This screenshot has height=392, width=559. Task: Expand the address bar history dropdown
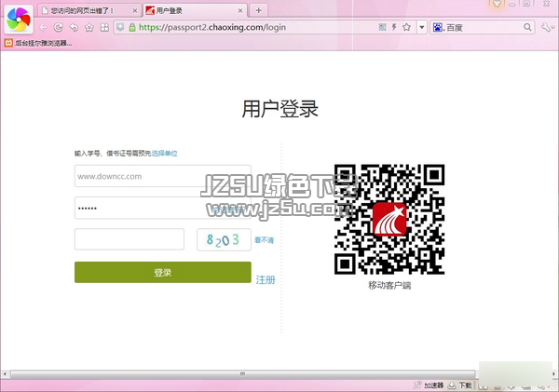pos(422,27)
